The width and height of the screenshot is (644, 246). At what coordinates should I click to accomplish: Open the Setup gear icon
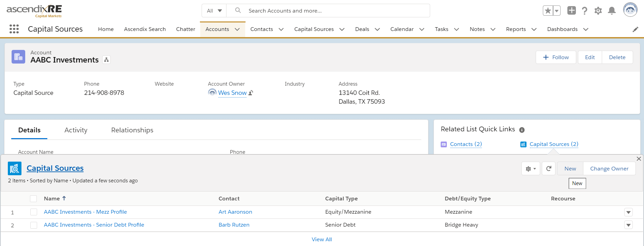598,11
